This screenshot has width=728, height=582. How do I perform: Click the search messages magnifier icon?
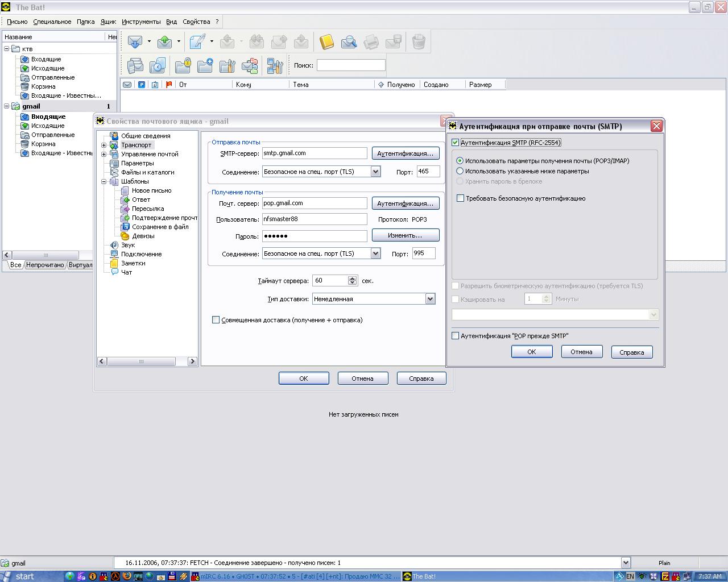[x=349, y=41]
